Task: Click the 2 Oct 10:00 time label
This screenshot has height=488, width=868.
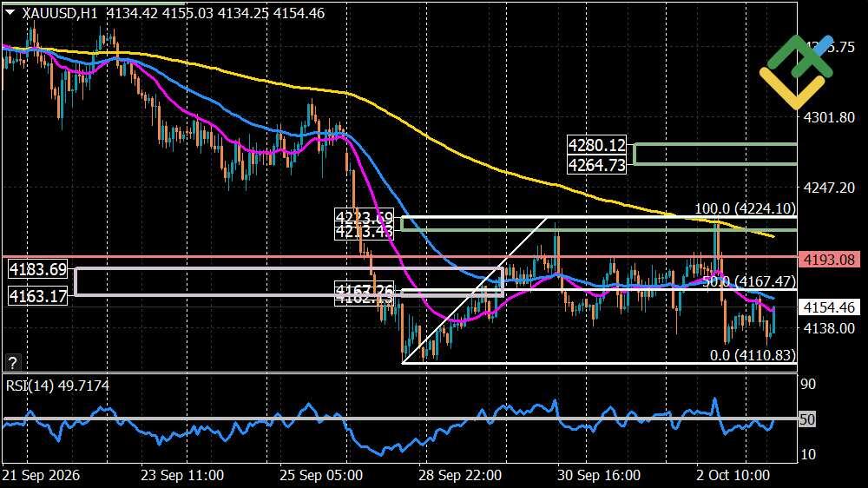Action: coord(733,475)
